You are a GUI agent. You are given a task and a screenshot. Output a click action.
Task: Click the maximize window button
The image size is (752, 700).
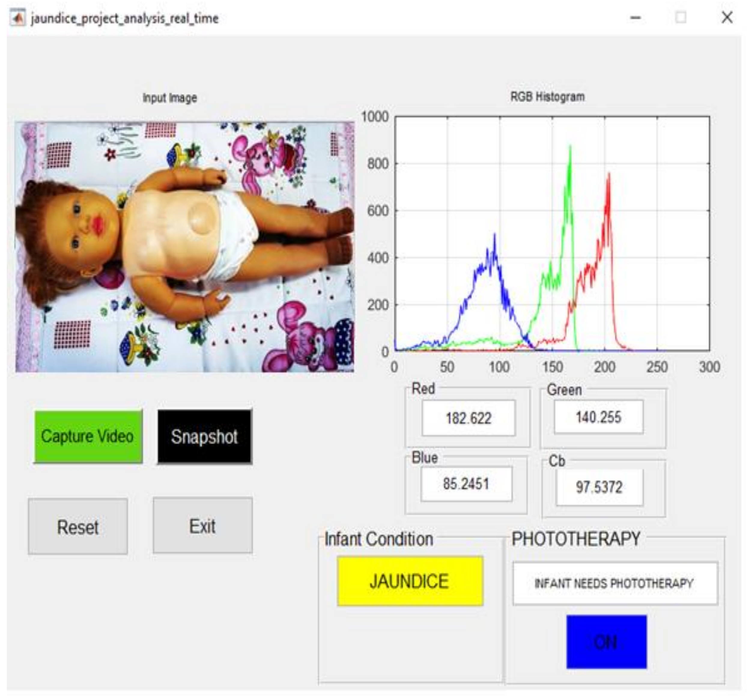tap(681, 17)
